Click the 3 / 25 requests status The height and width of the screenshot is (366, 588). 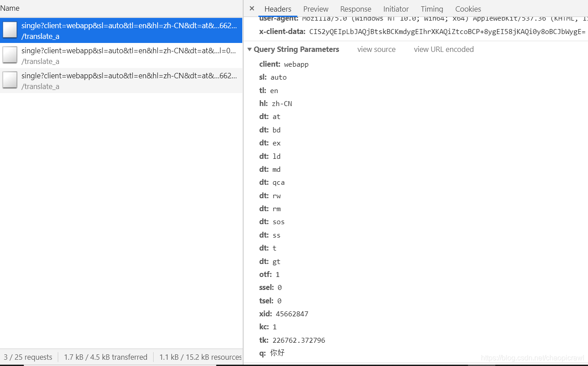(28, 357)
